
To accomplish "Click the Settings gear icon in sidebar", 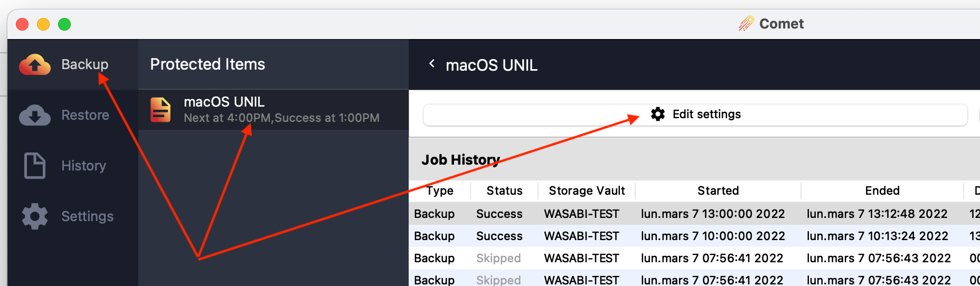I will click(x=35, y=216).
